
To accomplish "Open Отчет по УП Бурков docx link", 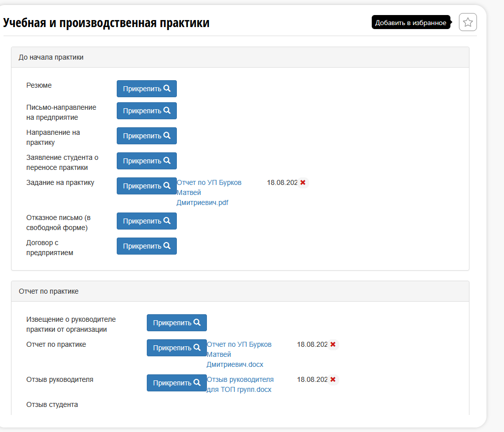I will click(239, 354).
